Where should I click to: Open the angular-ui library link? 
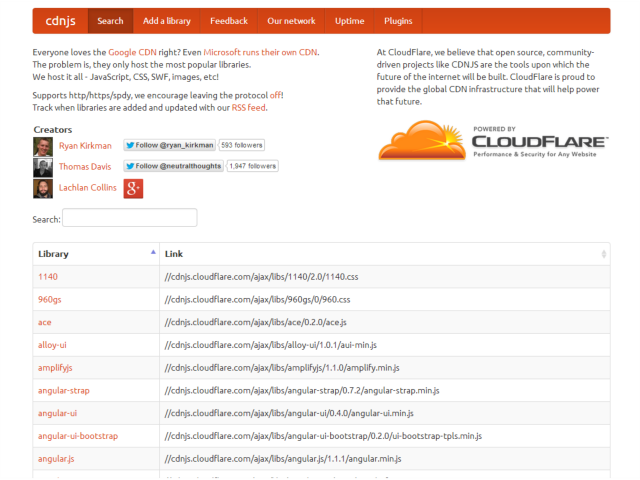click(x=57, y=413)
